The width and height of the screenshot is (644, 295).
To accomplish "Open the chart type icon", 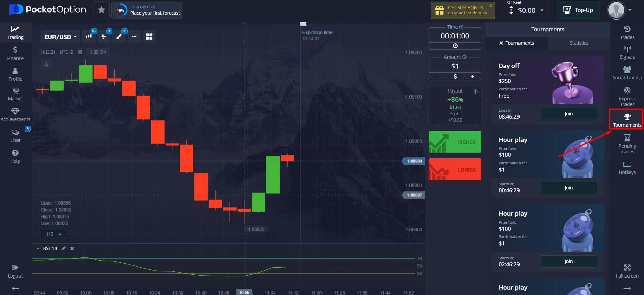I will [89, 37].
